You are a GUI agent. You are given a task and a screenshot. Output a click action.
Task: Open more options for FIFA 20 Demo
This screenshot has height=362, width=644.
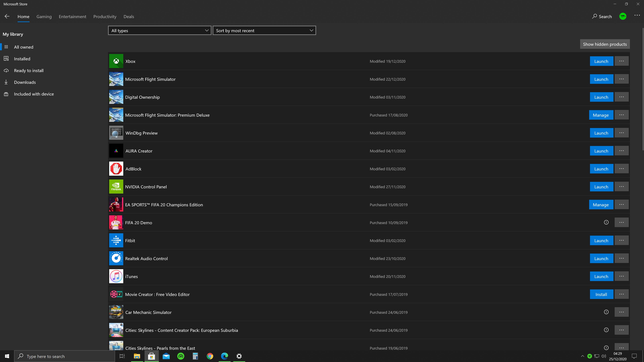point(622,222)
